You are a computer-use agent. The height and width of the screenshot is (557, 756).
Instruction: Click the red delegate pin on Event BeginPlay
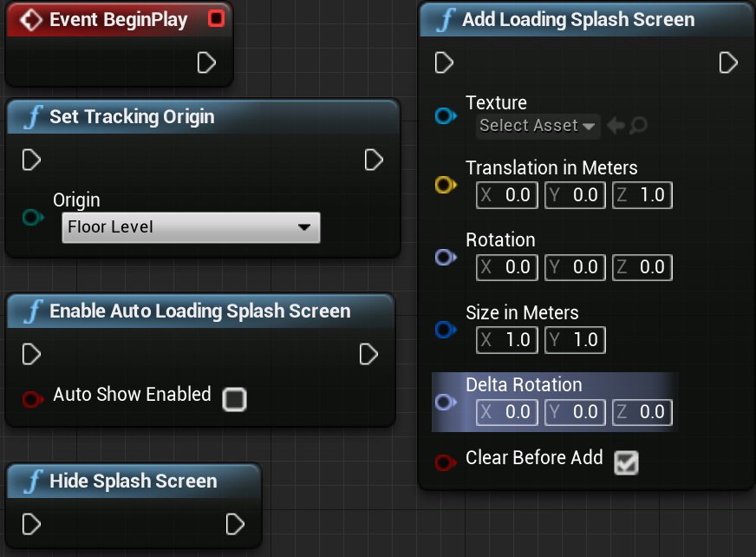[x=216, y=18]
